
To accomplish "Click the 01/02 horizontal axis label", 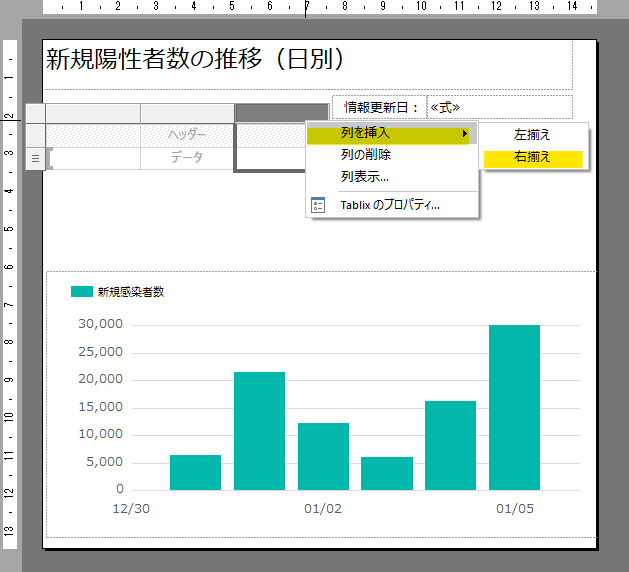I will pyautogui.click(x=323, y=509).
